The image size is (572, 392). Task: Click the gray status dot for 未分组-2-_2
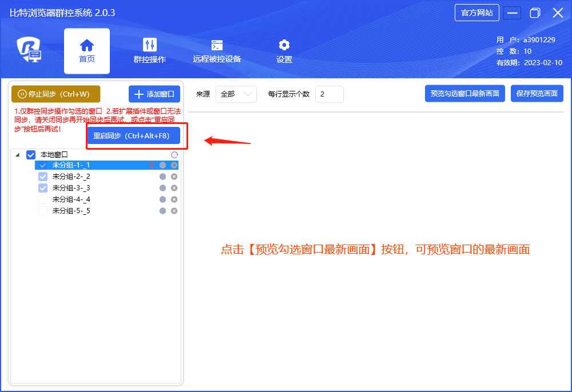162,177
